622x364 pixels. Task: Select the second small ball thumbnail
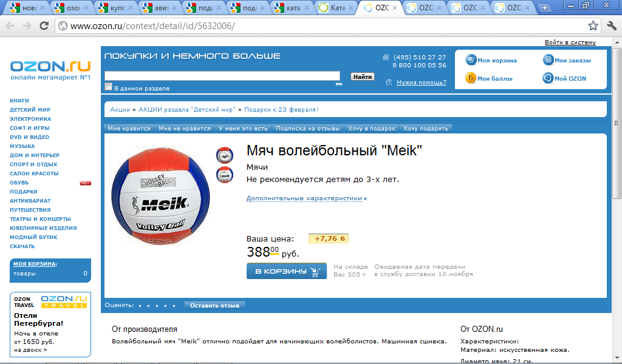click(x=225, y=175)
